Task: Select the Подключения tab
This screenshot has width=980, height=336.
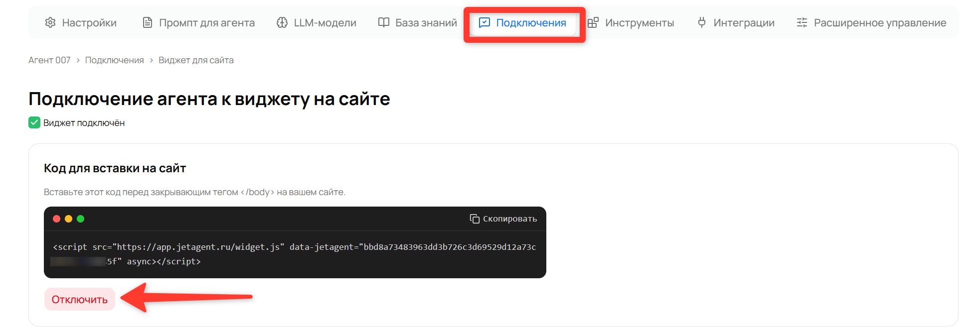Action: tap(522, 23)
